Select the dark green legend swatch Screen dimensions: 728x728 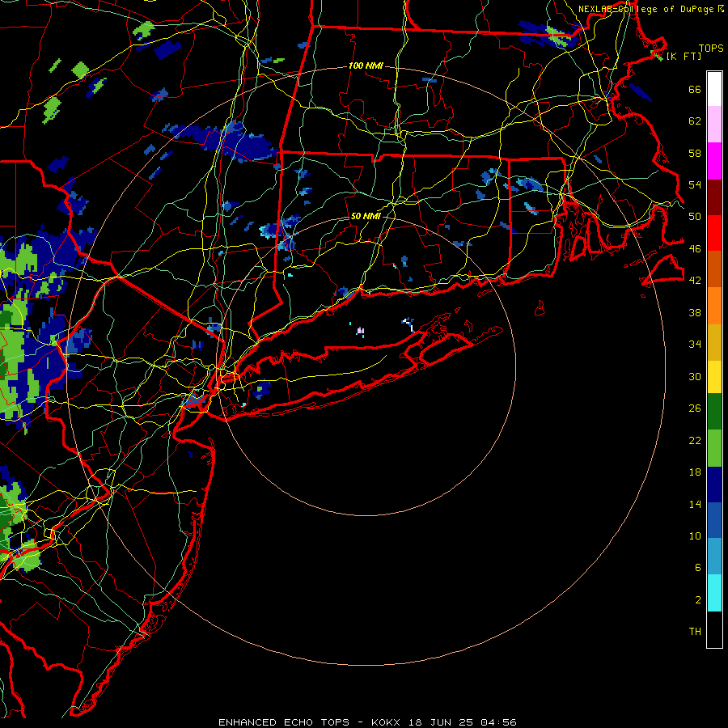[714, 412]
